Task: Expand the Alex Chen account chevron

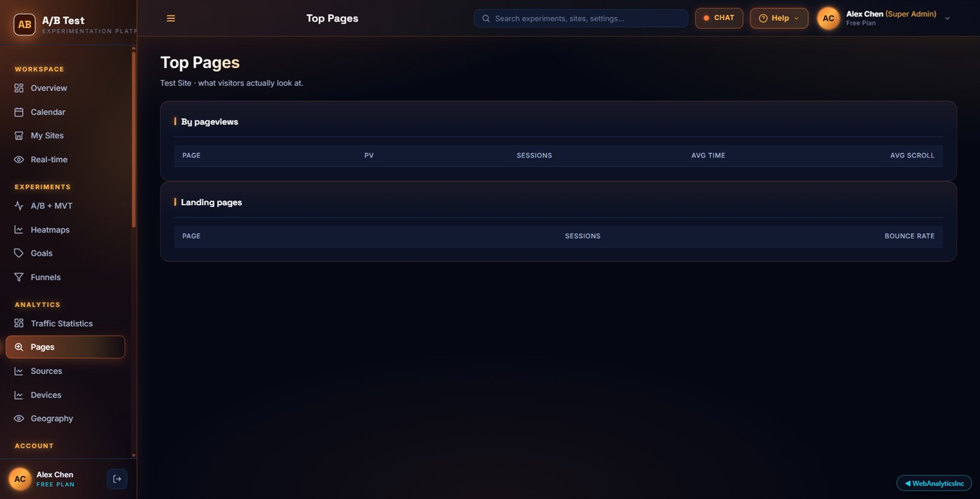Action: pyautogui.click(x=948, y=18)
